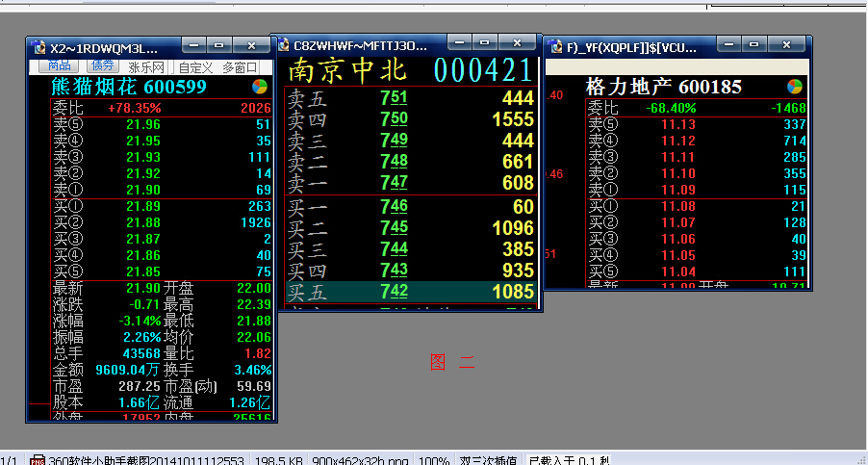Select the 格力地产 卖⑤ price 11.13

(678, 124)
